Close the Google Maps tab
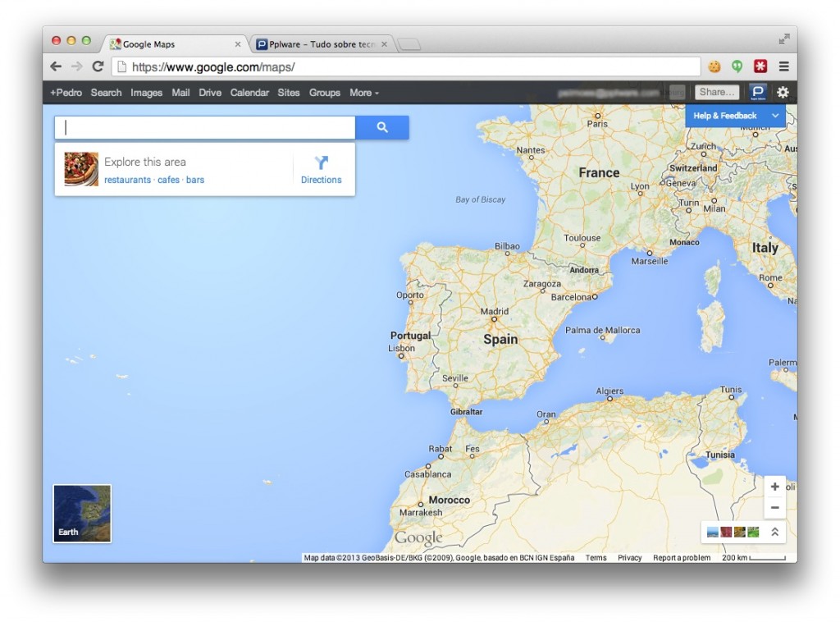 coord(238,44)
